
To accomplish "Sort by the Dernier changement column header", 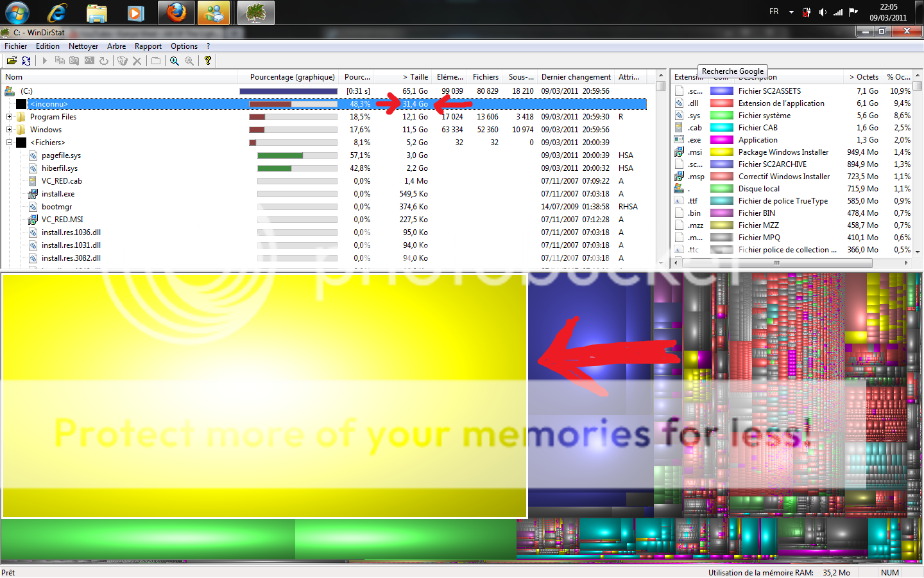I will [576, 77].
